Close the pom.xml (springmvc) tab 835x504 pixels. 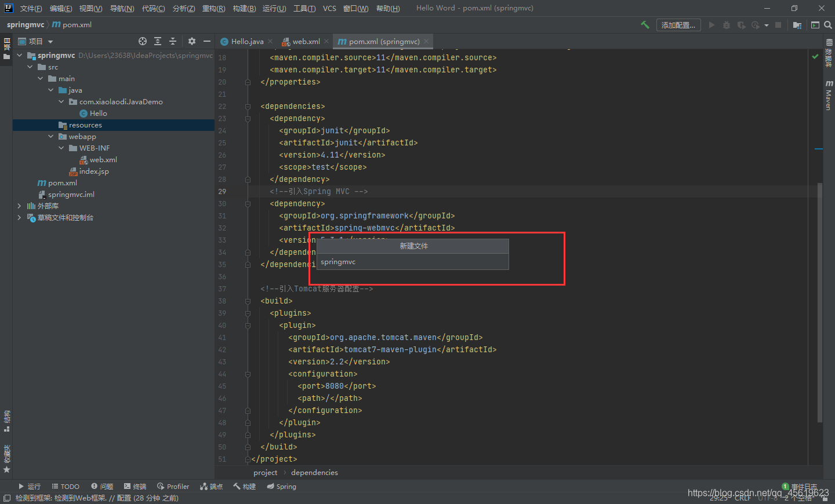(426, 41)
